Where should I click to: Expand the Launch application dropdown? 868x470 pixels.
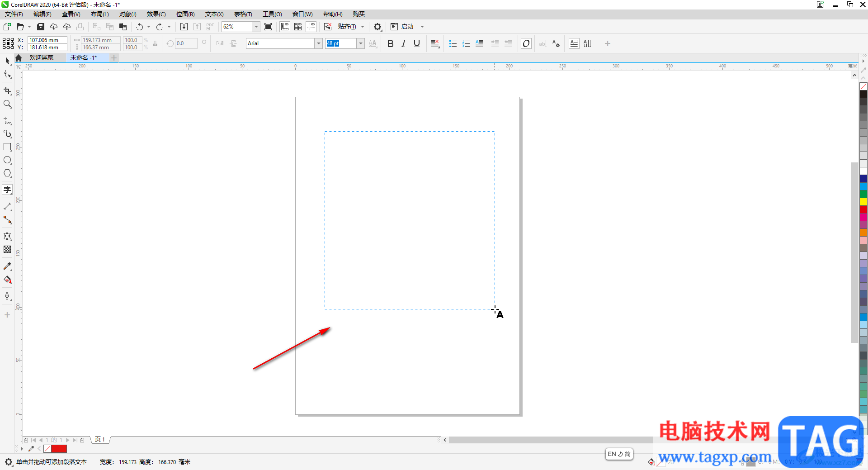[x=422, y=27]
